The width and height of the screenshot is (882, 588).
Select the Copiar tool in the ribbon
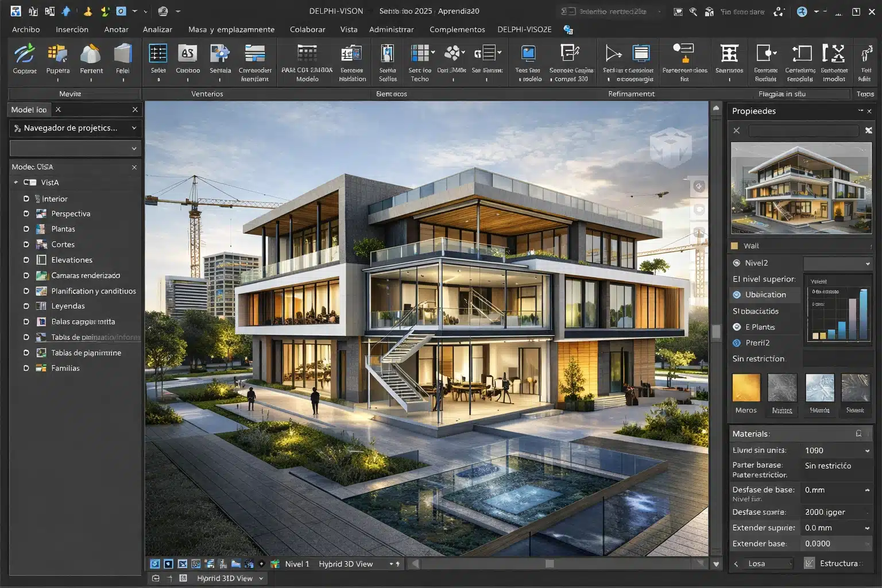click(x=24, y=57)
